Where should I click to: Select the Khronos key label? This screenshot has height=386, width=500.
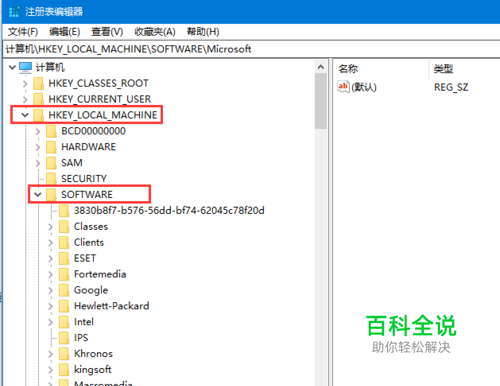pyautogui.click(x=93, y=354)
